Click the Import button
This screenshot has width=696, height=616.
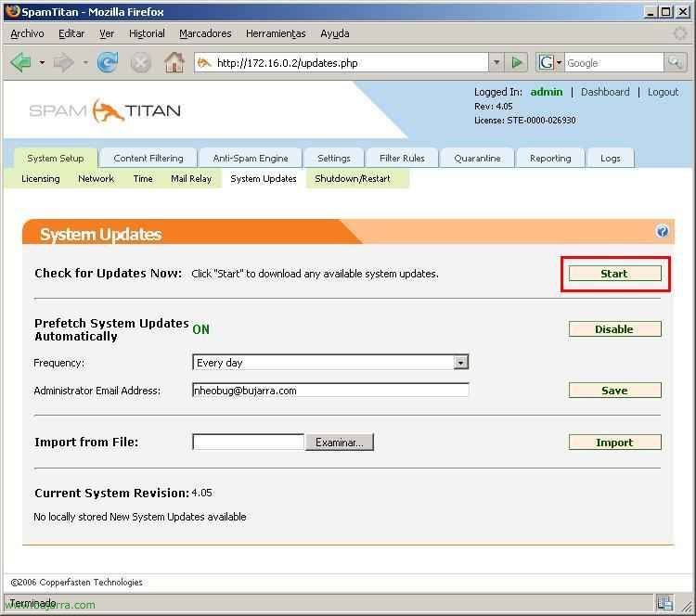pos(614,442)
